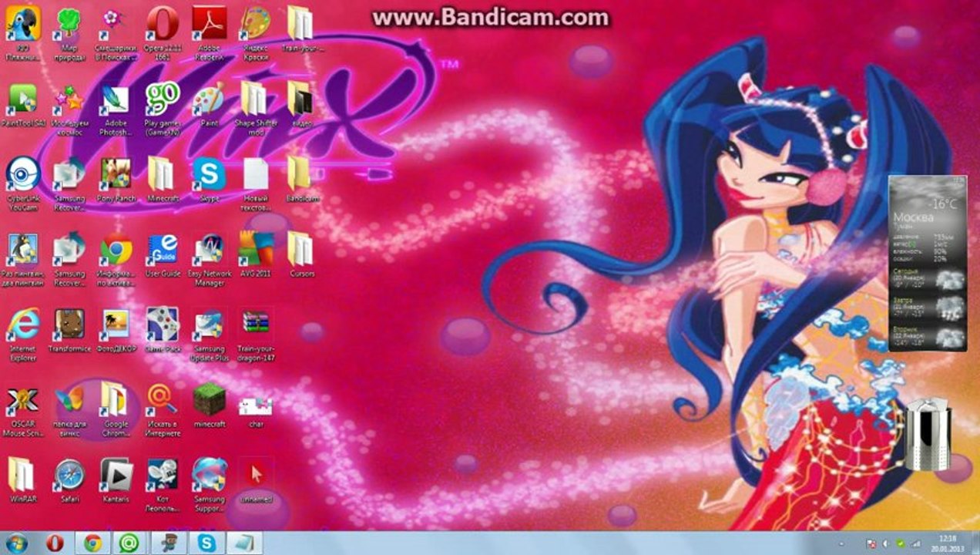The height and width of the screenshot is (555, 980).
Task: Switch to Skype on the taskbar
Action: point(206,543)
